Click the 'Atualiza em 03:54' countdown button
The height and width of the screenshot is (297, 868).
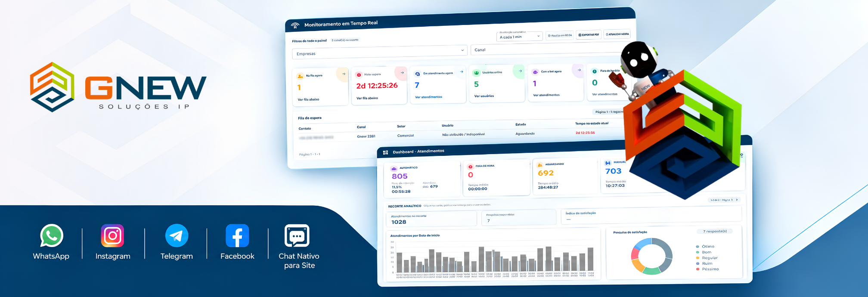coord(560,36)
